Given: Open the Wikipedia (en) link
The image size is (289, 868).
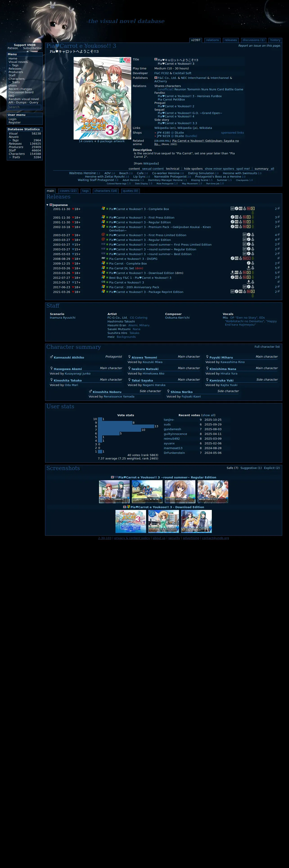Looking at the screenshot, I should [x=165, y=128].
